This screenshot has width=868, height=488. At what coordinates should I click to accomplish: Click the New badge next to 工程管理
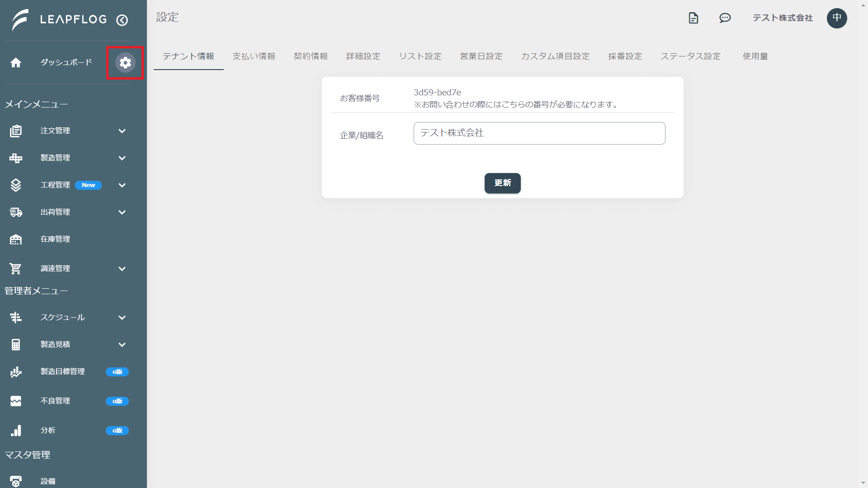click(88, 185)
